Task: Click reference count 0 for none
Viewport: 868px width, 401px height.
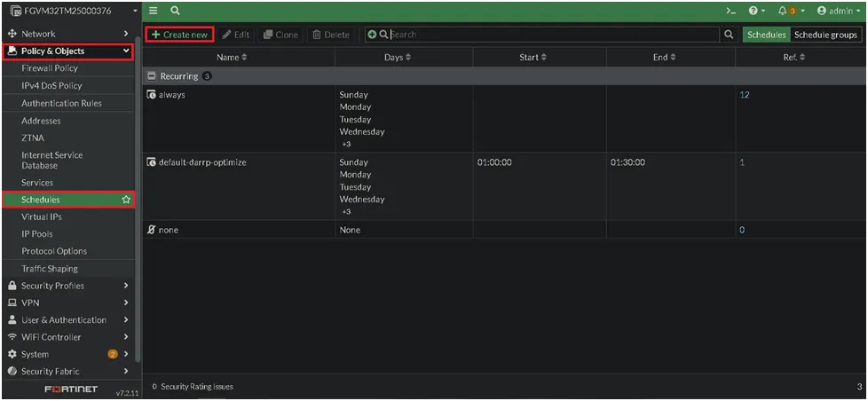Action: pyautogui.click(x=742, y=230)
